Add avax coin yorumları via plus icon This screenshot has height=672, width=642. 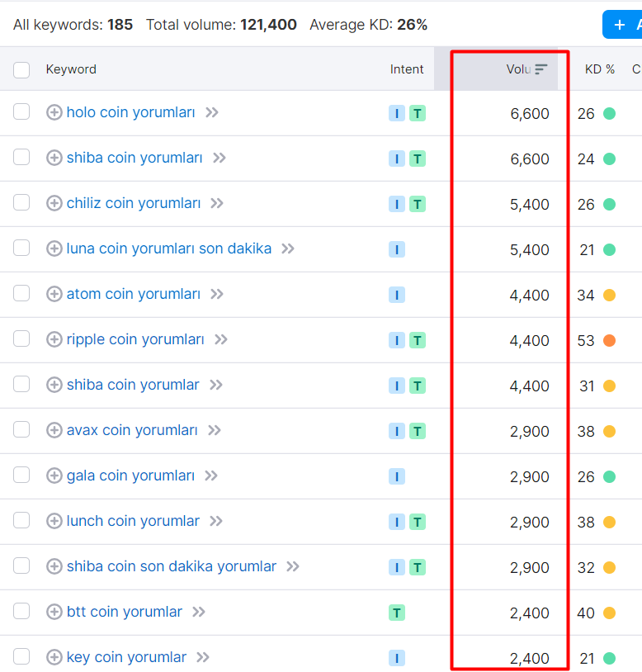point(54,430)
